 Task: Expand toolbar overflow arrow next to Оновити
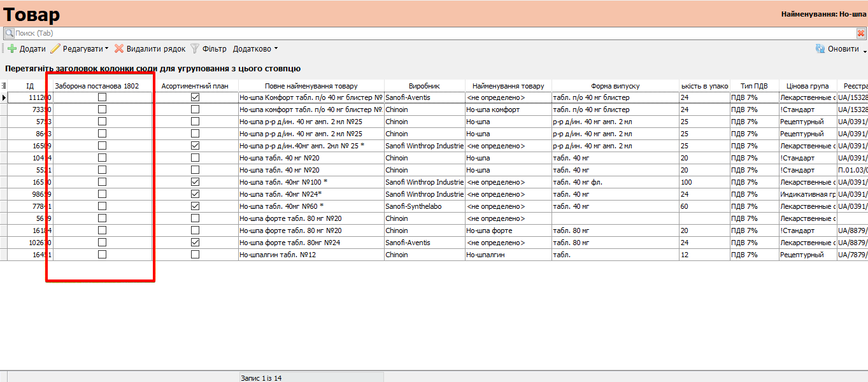pos(864,50)
